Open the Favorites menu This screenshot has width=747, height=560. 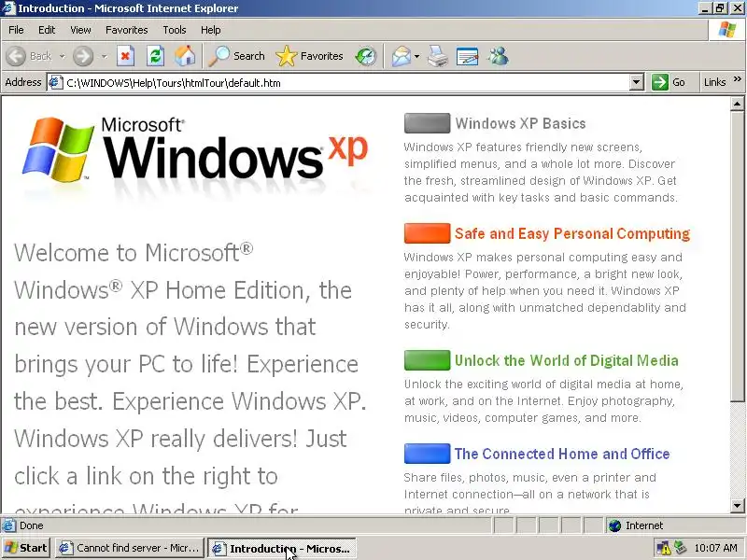click(127, 30)
